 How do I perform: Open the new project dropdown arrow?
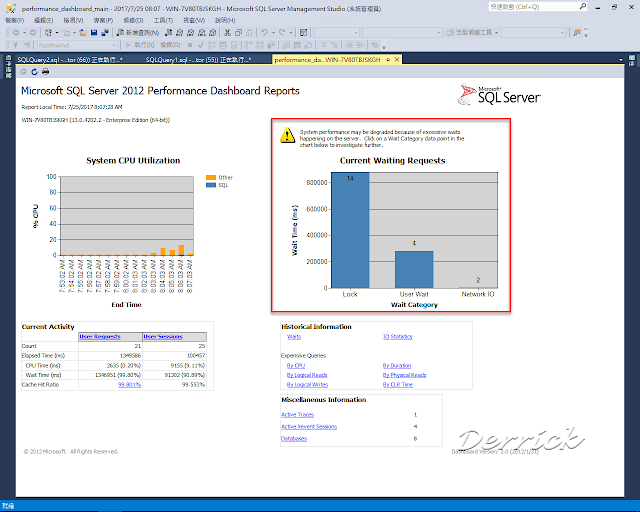[57, 33]
